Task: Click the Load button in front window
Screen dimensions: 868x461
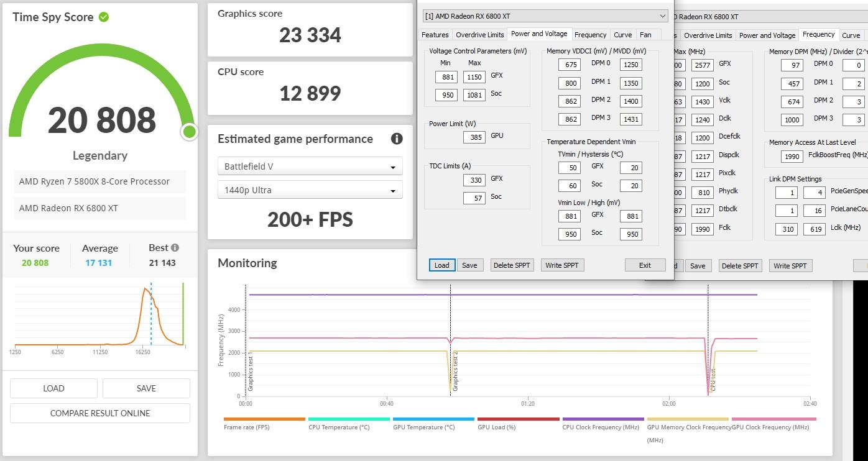Action: click(x=441, y=265)
